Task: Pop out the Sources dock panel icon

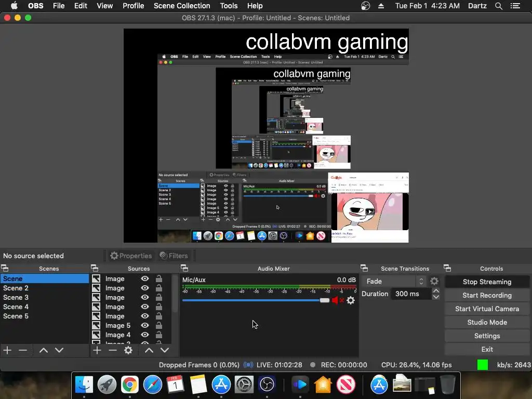Action: [x=95, y=269]
